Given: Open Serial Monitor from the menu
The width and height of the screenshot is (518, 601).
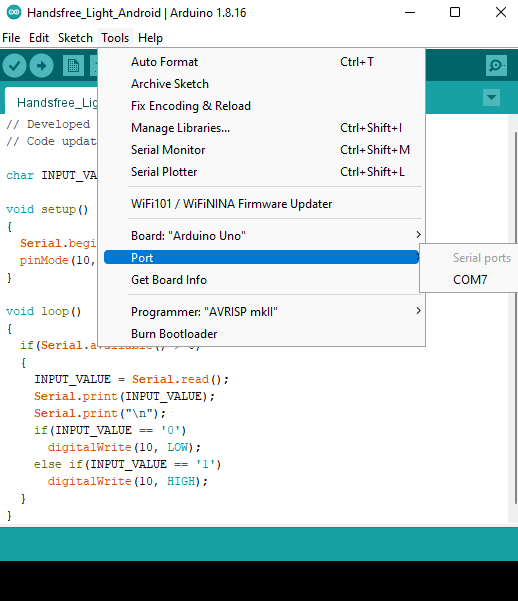Looking at the screenshot, I should [263, 150].
